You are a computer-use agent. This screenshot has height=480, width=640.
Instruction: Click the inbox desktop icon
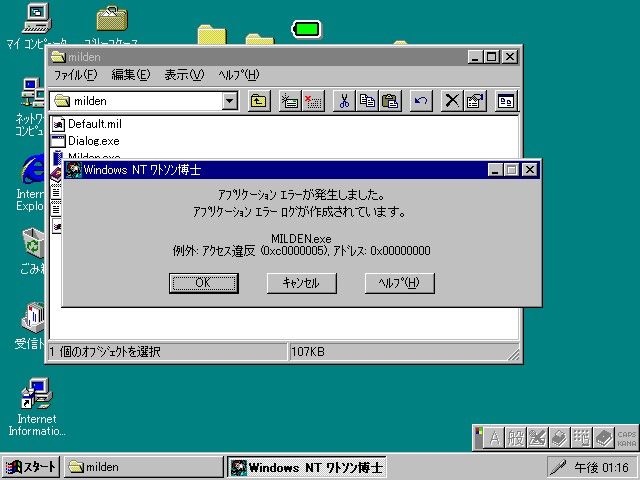tap(33, 318)
